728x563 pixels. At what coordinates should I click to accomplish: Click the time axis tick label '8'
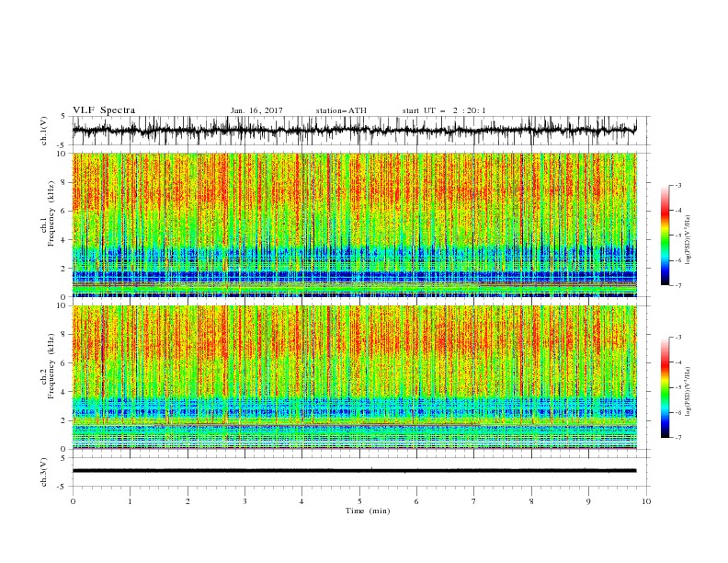click(531, 501)
